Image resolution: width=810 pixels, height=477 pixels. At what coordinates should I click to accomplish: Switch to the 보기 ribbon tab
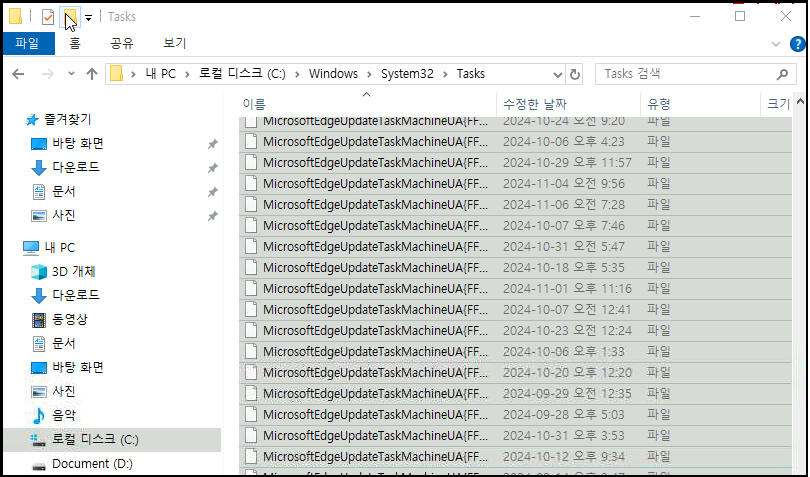pos(175,43)
